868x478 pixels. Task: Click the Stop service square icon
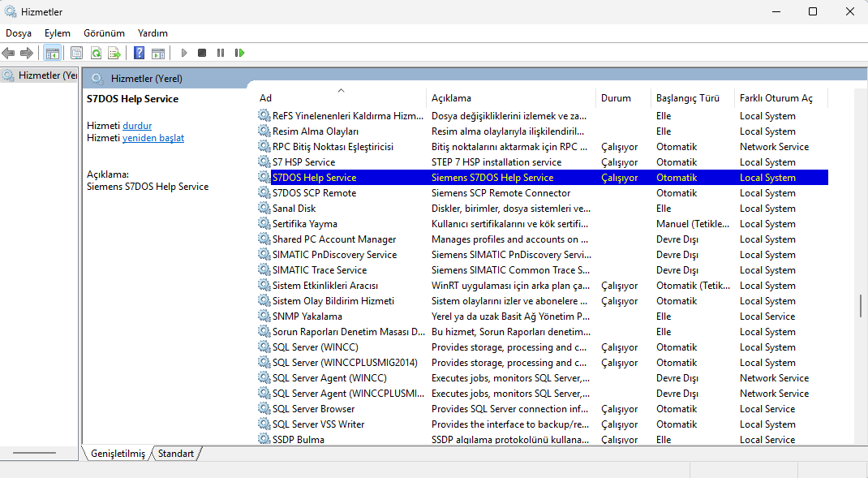(x=202, y=54)
